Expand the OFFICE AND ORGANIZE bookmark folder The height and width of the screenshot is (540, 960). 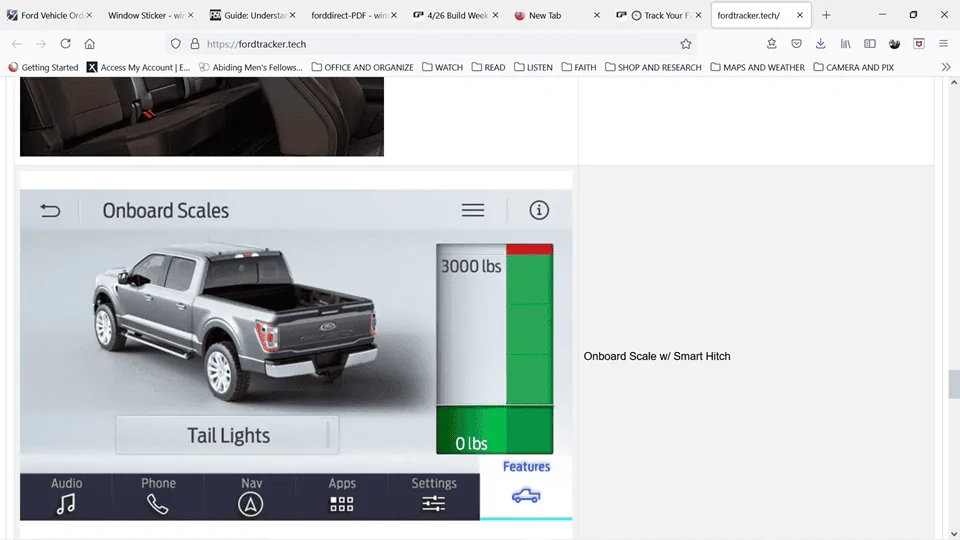click(362, 67)
